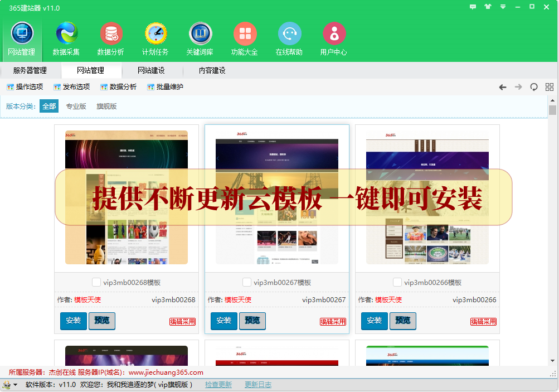Filter templates by 专业版
Screen dimensions: 559x392
[x=76, y=107]
